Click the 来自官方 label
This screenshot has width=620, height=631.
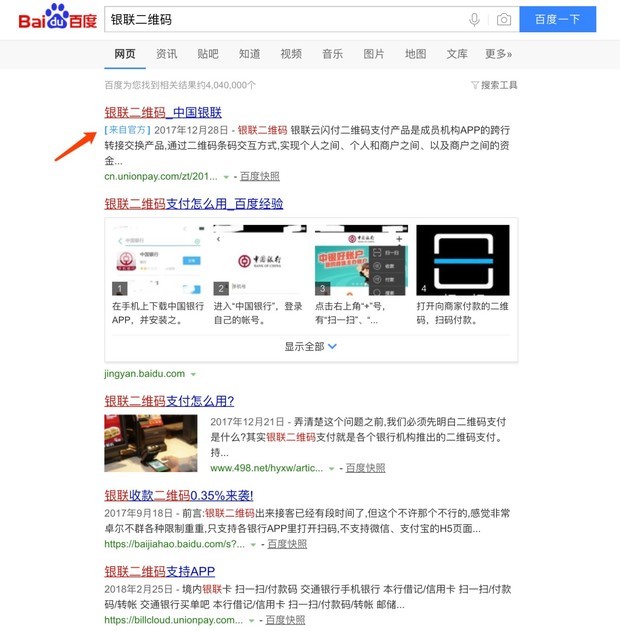(x=127, y=130)
